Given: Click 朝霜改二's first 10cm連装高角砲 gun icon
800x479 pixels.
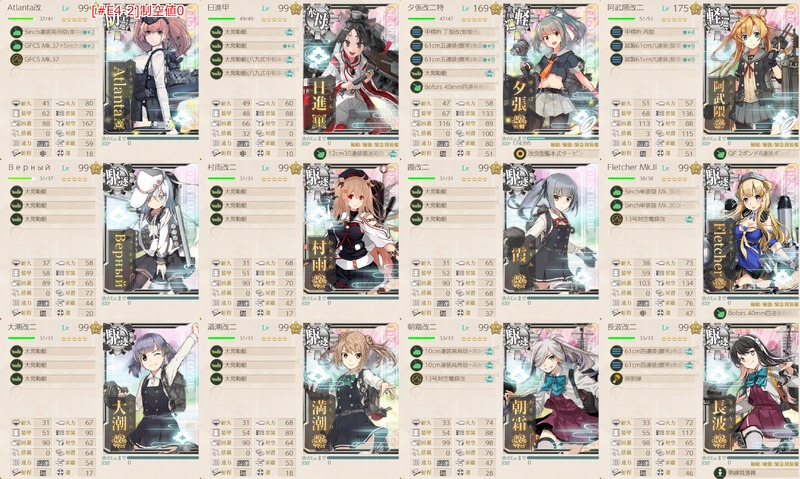Looking at the screenshot, I should click(416, 351).
